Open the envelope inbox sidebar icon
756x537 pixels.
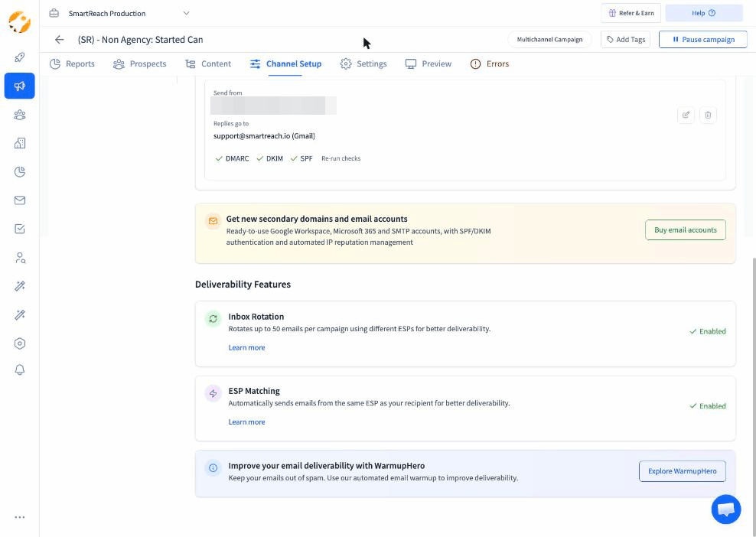point(20,200)
